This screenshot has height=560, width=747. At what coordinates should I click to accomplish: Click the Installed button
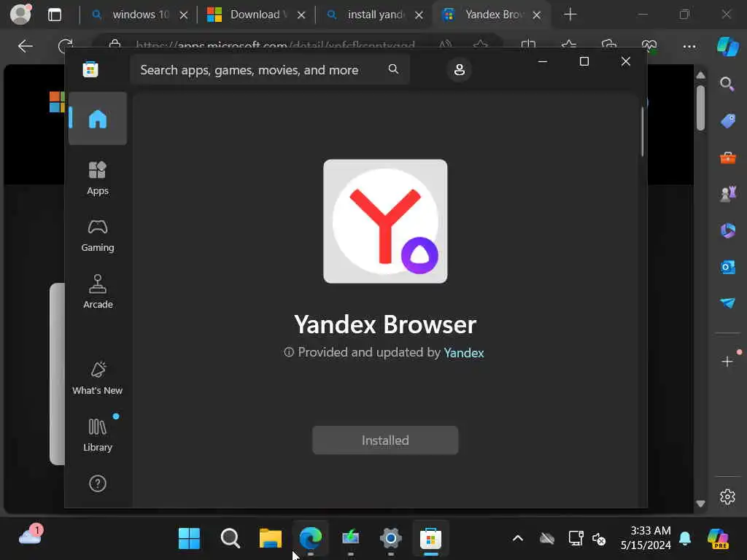point(385,440)
